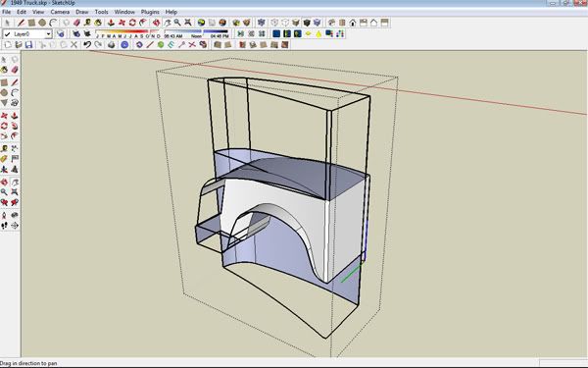
Task: Select the Axes tool
Action: point(4,169)
